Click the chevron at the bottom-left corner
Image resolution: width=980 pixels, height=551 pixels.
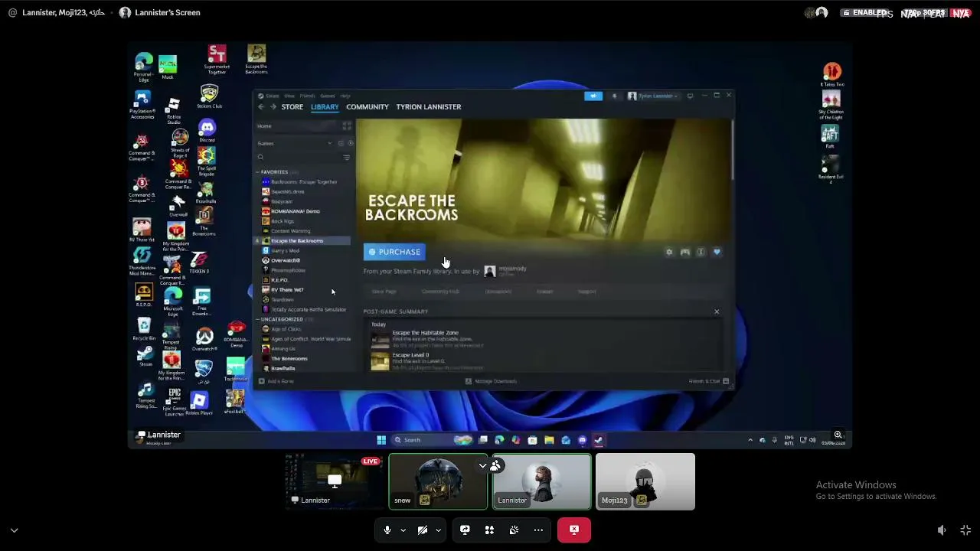(14, 530)
